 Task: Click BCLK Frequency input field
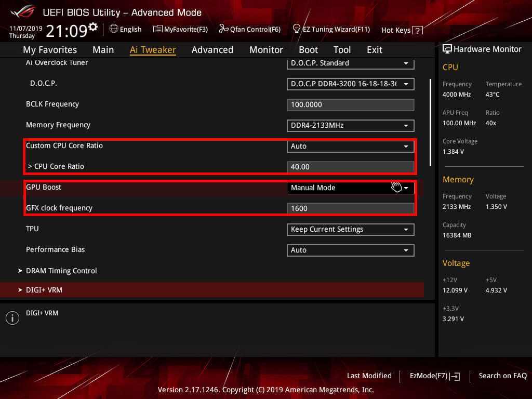tap(351, 104)
